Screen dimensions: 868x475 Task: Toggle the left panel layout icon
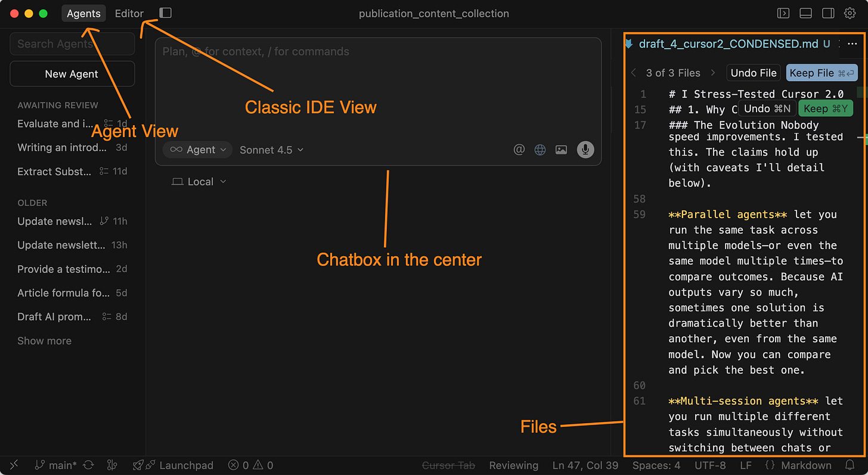point(783,13)
